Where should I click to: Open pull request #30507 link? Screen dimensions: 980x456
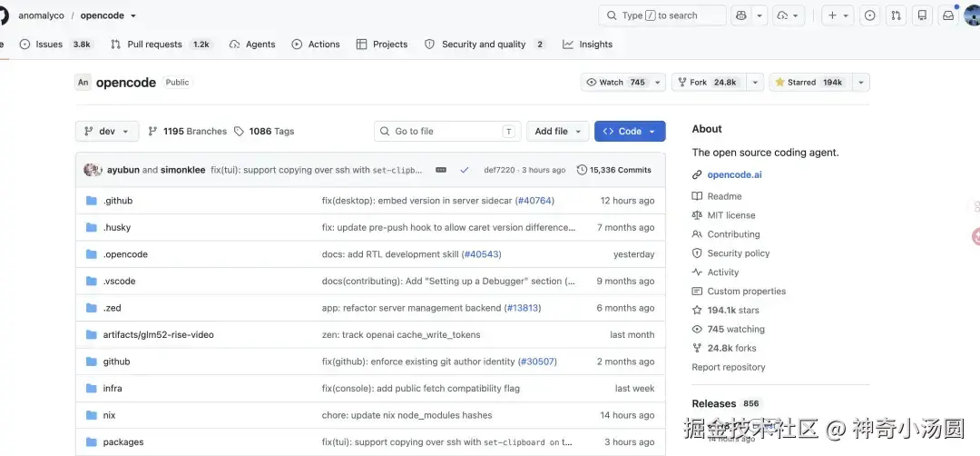tap(537, 362)
